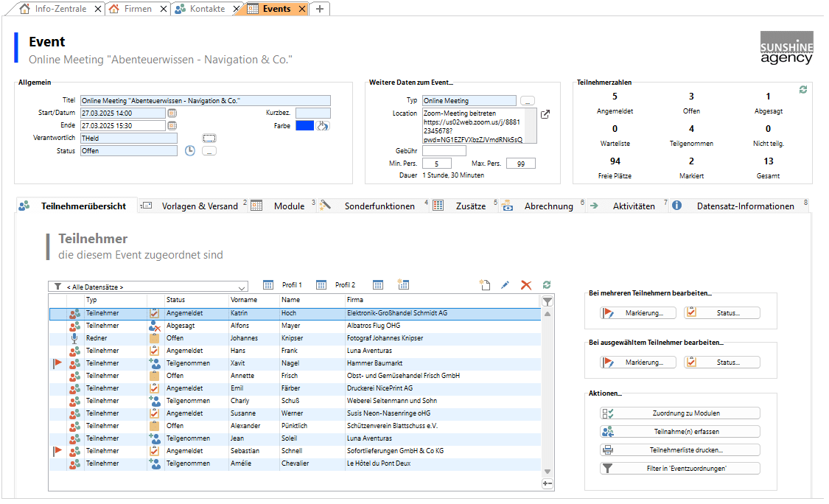Viewport: 829px width, 504px height.
Task: Click the color picker icon beside Farbe
Action: click(323, 126)
